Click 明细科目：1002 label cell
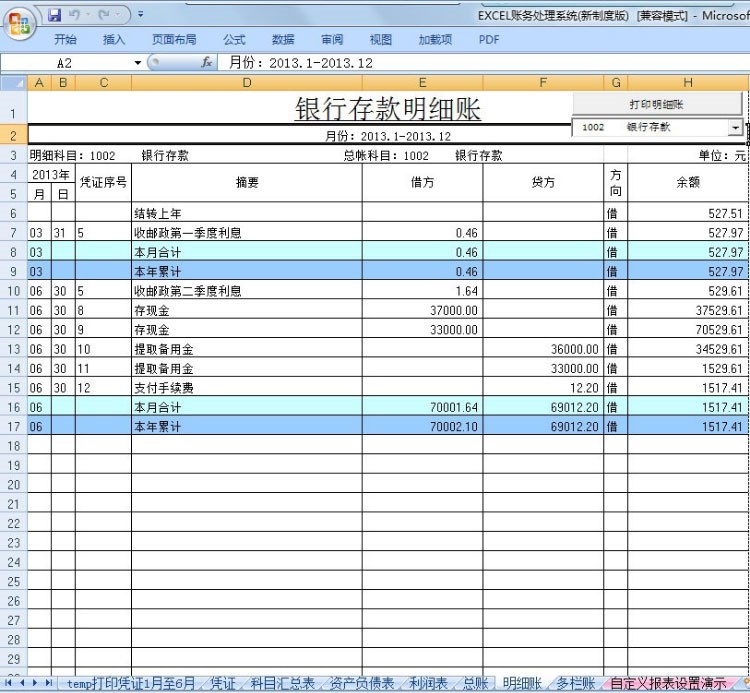Viewport: 750px width, 693px height. click(x=72, y=155)
